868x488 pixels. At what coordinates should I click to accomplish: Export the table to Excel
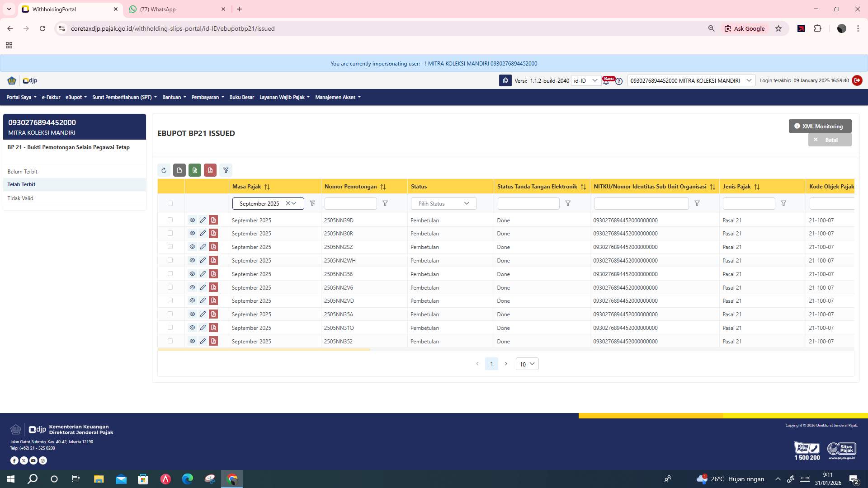pyautogui.click(x=195, y=170)
